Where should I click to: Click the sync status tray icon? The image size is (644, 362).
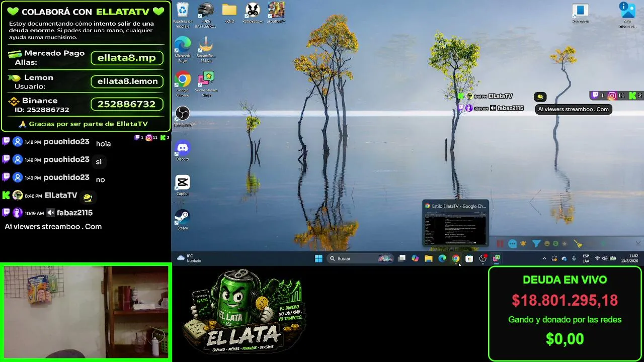click(x=554, y=258)
